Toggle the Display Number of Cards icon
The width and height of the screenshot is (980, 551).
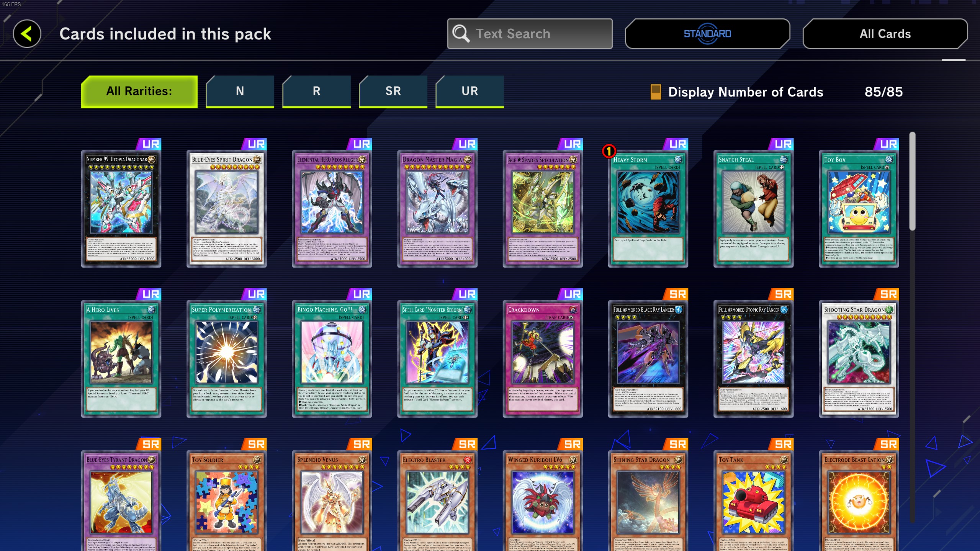[656, 92]
